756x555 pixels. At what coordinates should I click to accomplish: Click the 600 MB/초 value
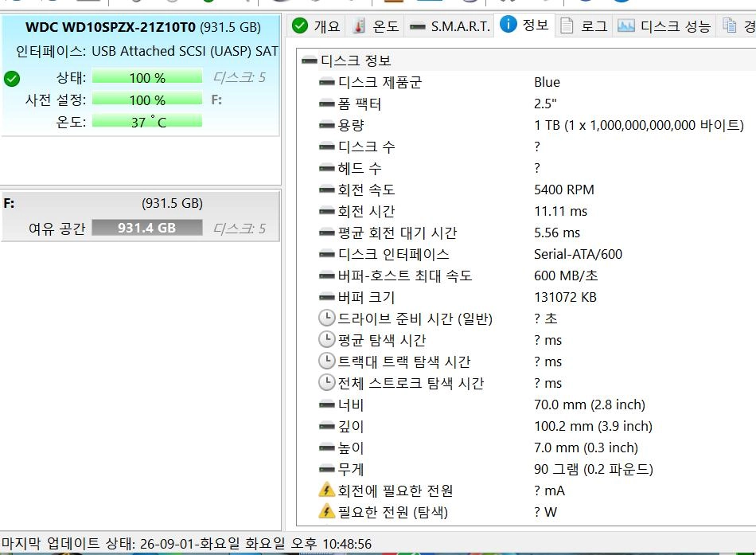pyautogui.click(x=566, y=276)
